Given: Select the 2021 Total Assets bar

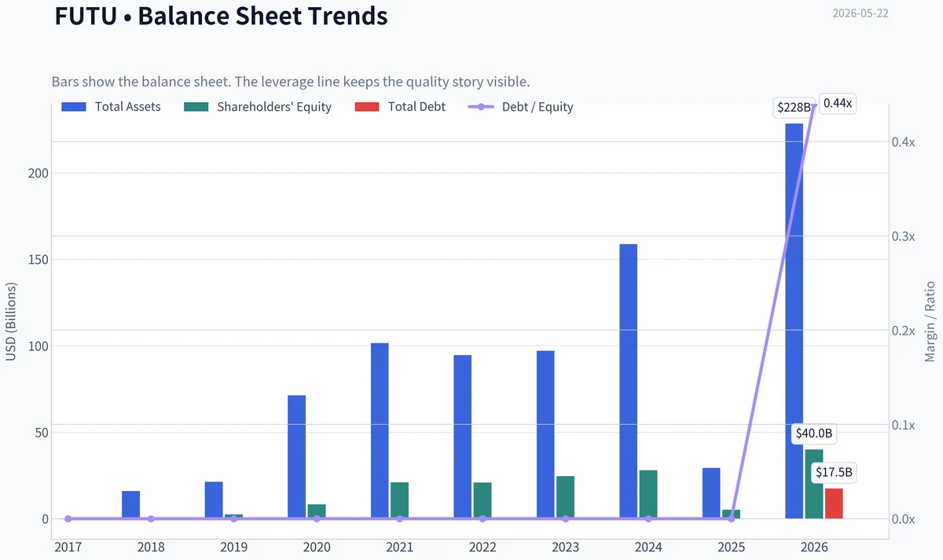Looking at the screenshot, I should pos(380,431).
